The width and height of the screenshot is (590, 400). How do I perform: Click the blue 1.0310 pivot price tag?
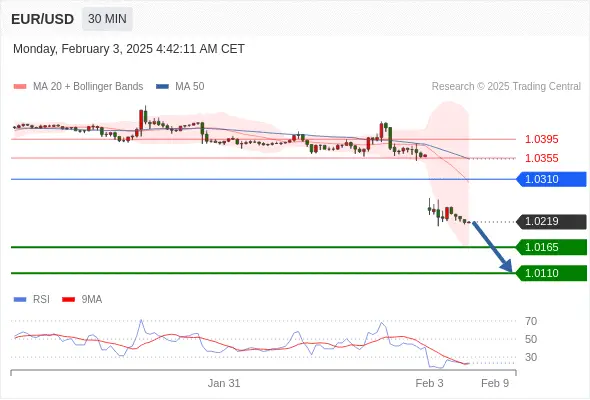pyautogui.click(x=552, y=179)
